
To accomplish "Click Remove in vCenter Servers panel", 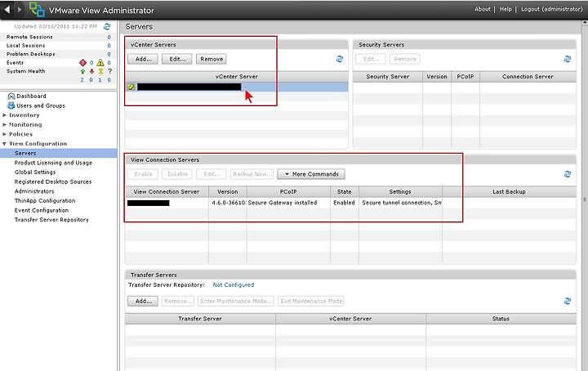I will (x=212, y=59).
